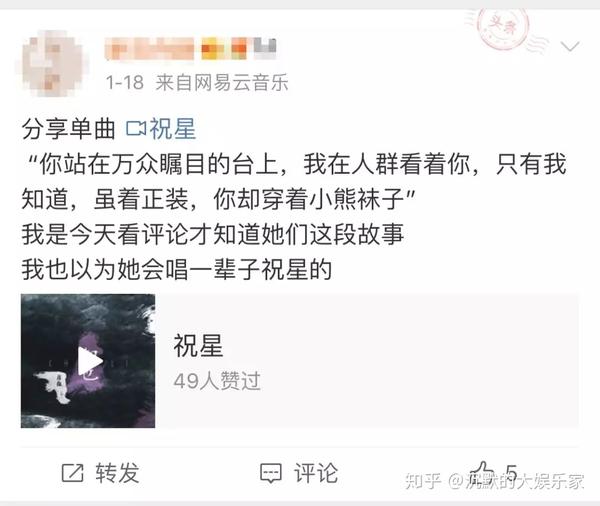
Task: Open the 祝星 music card title
Action: pyautogui.click(x=198, y=345)
